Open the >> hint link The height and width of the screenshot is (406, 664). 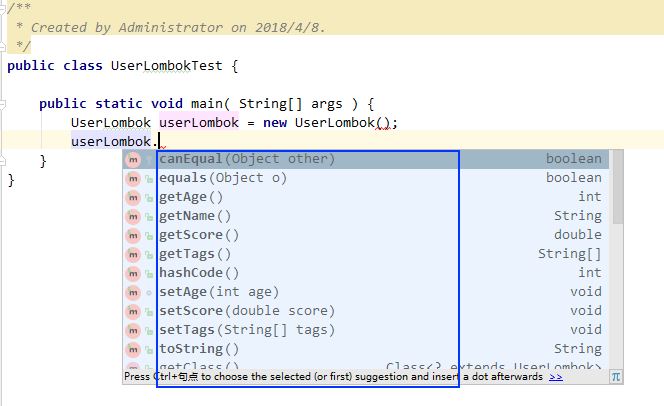(x=556, y=376)
